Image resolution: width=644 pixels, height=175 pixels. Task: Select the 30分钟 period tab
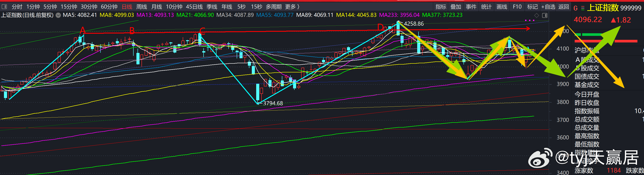89,7
